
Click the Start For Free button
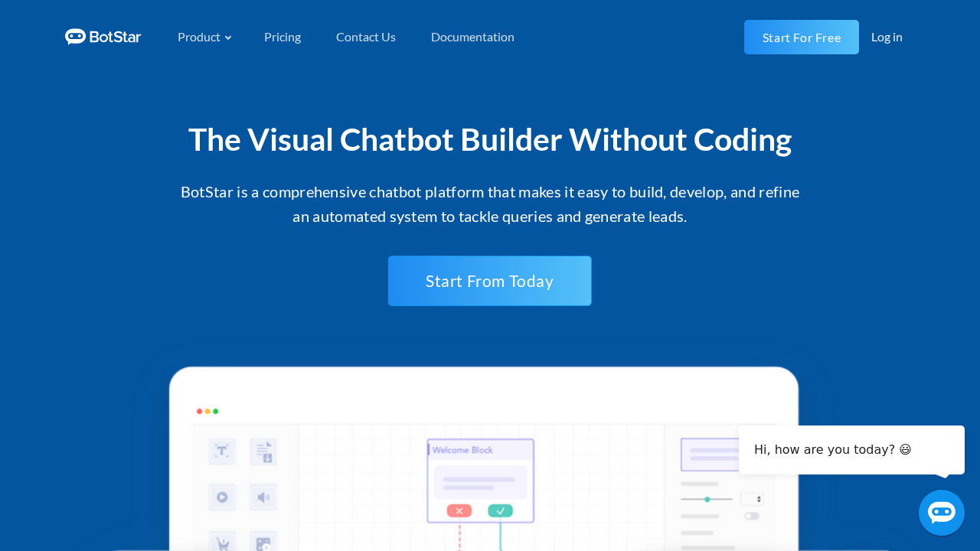[801, 37]
